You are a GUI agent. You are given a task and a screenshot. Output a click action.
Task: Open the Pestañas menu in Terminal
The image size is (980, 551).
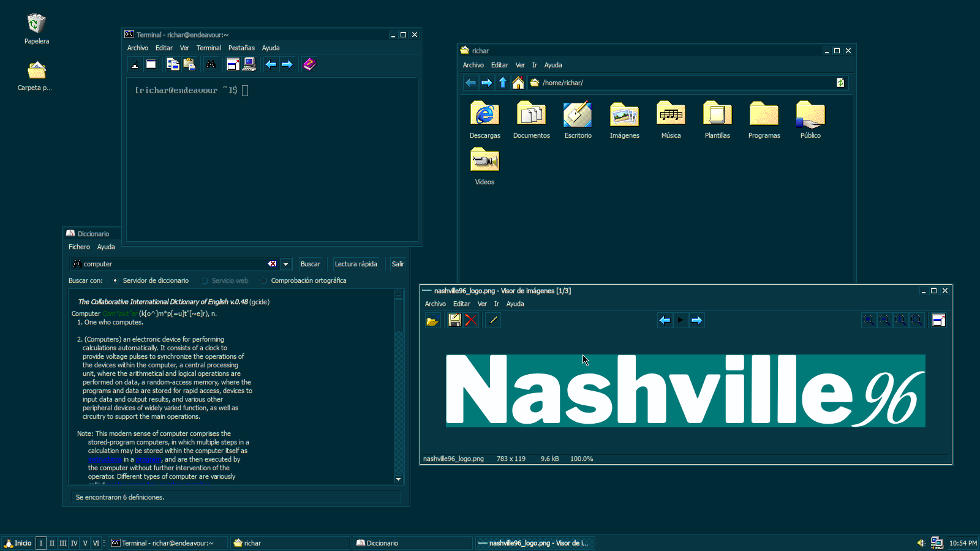coord(241,48)
